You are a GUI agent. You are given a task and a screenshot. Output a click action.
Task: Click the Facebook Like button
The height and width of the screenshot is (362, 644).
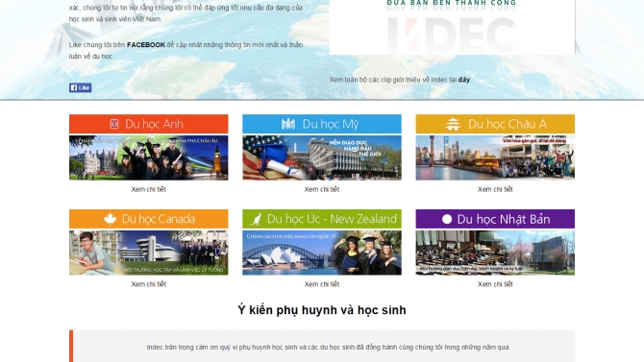pyautogui.click(x=80, y=87)
